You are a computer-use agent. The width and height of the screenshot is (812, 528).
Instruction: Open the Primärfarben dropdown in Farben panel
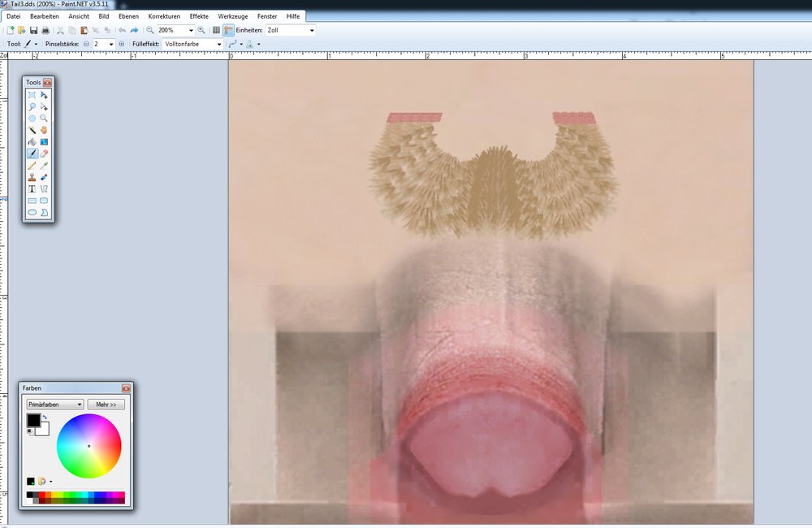55,405
